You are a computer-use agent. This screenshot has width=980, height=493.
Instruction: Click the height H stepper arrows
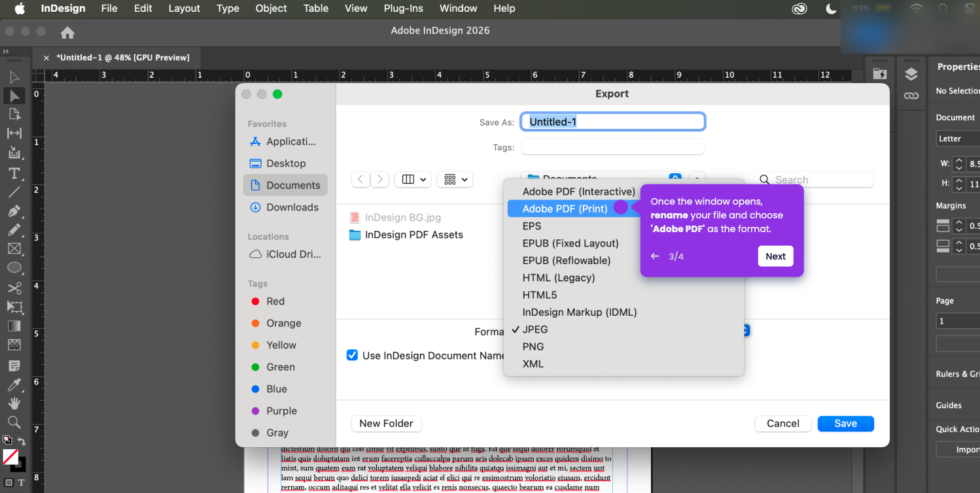(959, 184)
